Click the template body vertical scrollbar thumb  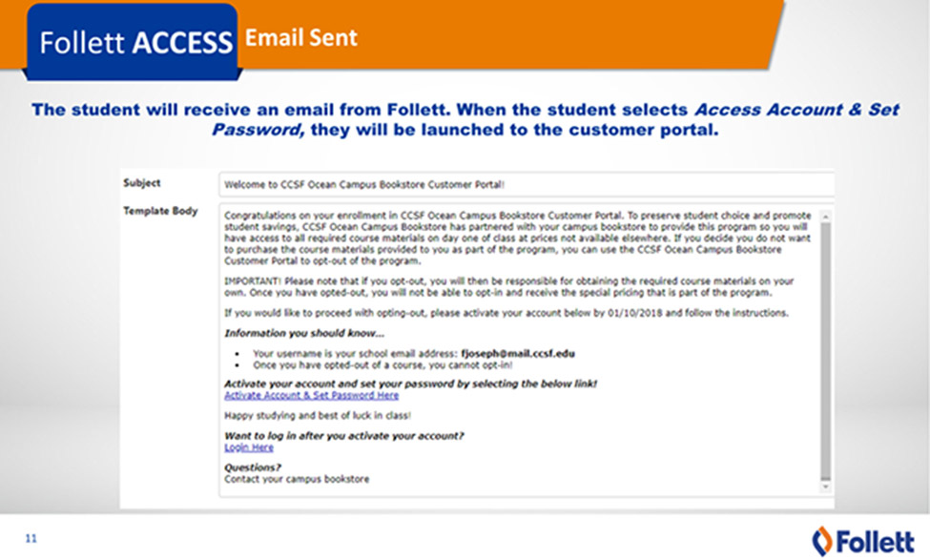click(x=826, y=351)
